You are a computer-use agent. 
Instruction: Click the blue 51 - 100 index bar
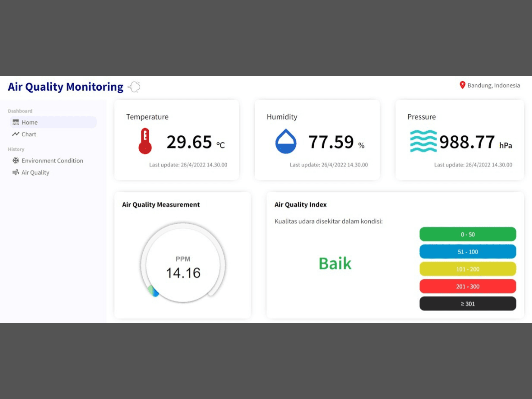coord(468,252)
